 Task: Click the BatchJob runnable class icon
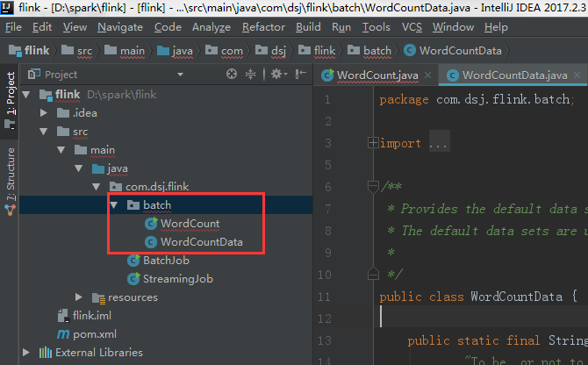133,260
